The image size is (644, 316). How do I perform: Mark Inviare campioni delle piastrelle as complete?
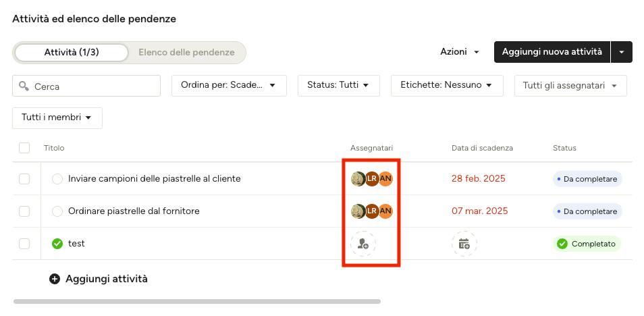[57, 179]
